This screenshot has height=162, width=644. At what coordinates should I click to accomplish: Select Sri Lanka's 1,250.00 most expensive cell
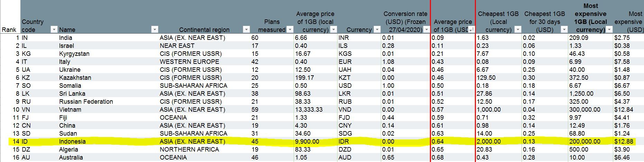pos(581,94)
